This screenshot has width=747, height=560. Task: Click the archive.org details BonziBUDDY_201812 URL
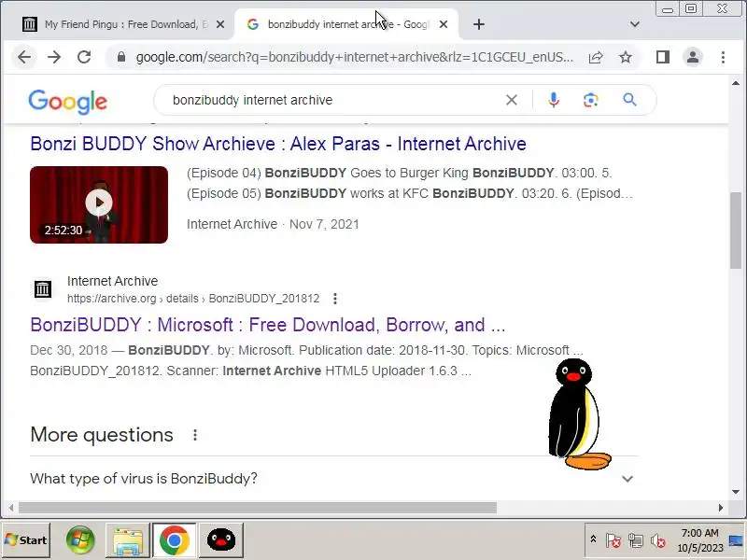(193, 299)
